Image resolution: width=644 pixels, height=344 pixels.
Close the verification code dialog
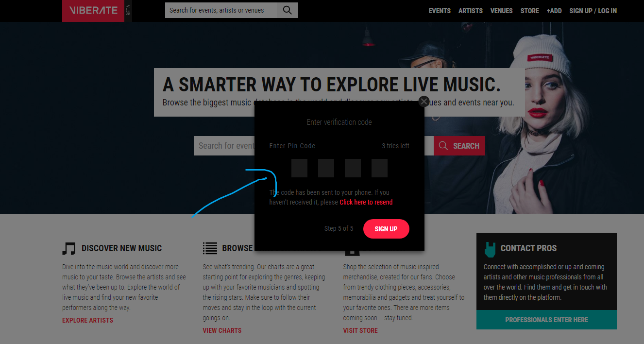pyautogui.click(x=424, y=102)
